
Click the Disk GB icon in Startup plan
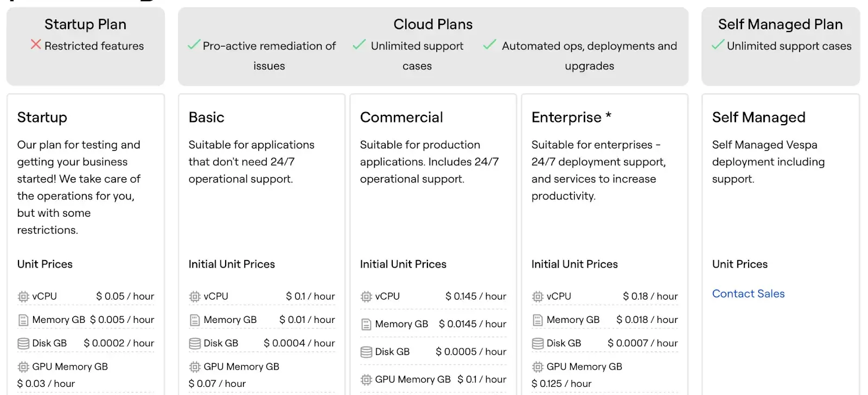pos(23,344)
